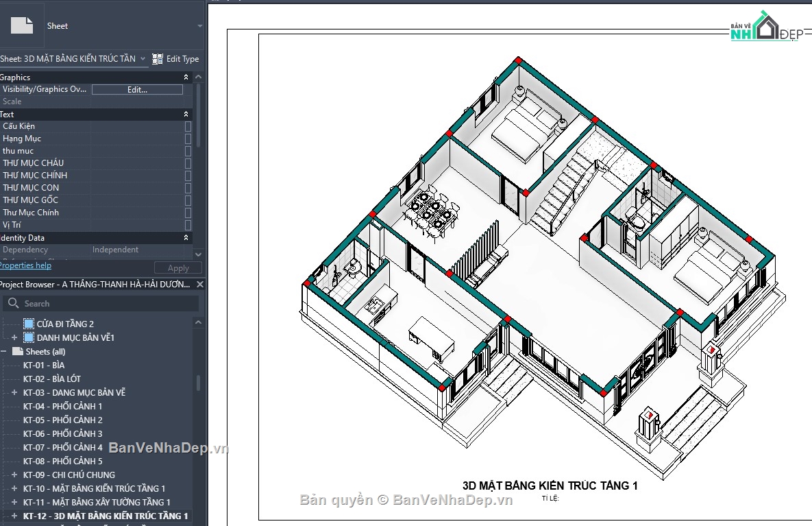The height and width of the screenshot is (526, 812).
Task: Select sheet KT-04 - PHỐI CẢNH 1
Action: coord(62,406)
